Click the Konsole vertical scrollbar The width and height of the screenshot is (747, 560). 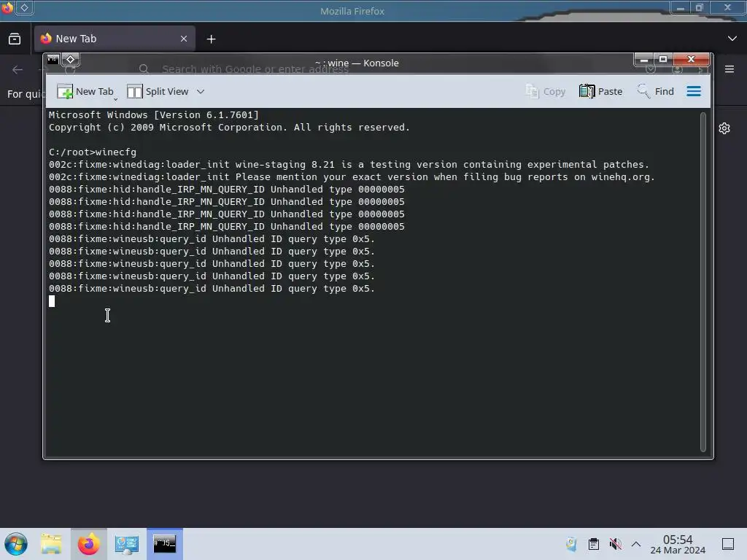703,281
